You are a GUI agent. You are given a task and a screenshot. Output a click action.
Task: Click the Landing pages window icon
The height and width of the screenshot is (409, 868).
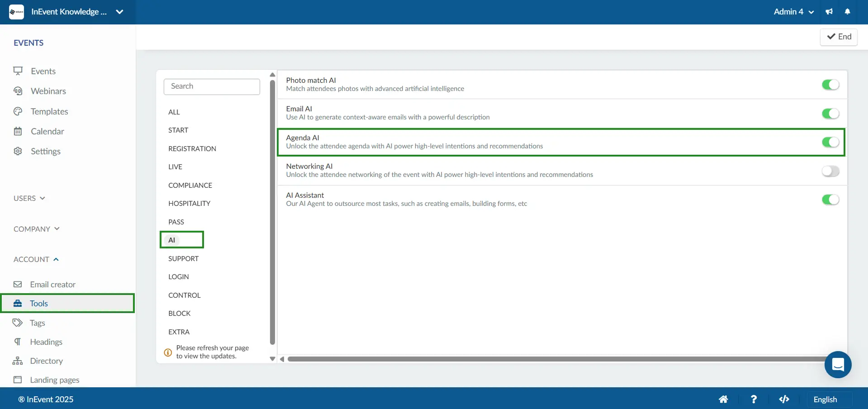18,380
